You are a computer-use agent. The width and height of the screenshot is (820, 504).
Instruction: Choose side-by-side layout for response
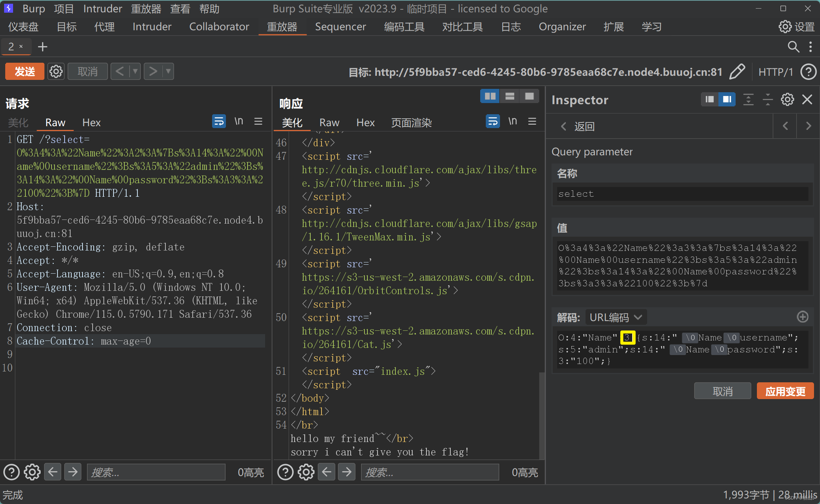pos(490,96)
